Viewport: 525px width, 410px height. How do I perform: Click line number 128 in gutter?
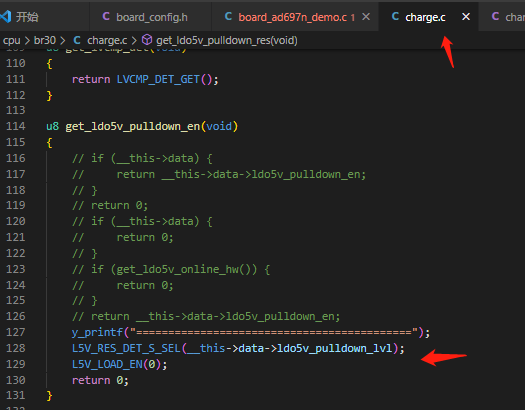[x=16, y=348]
